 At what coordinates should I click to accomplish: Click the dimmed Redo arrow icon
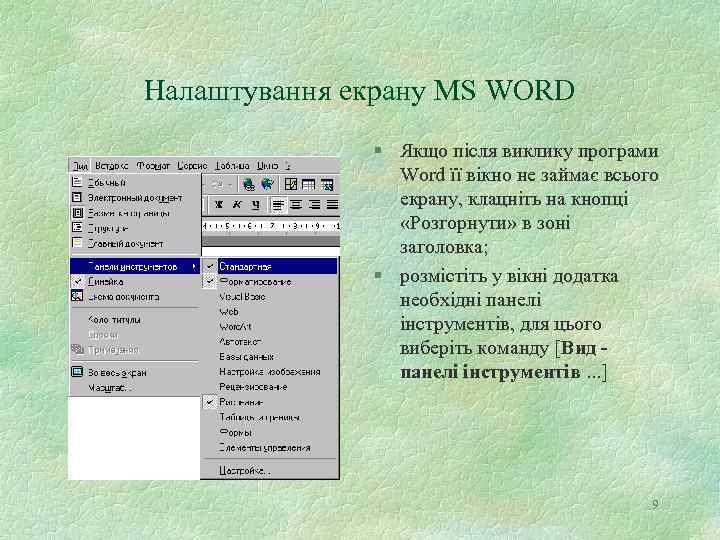(x=217, y=185)
